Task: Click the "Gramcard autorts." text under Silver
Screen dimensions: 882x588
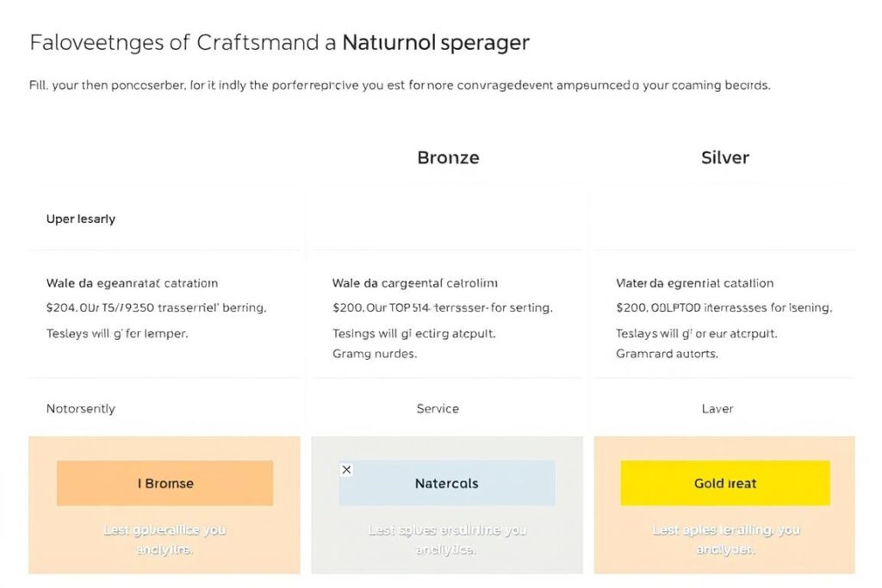Action: point(667,353)
